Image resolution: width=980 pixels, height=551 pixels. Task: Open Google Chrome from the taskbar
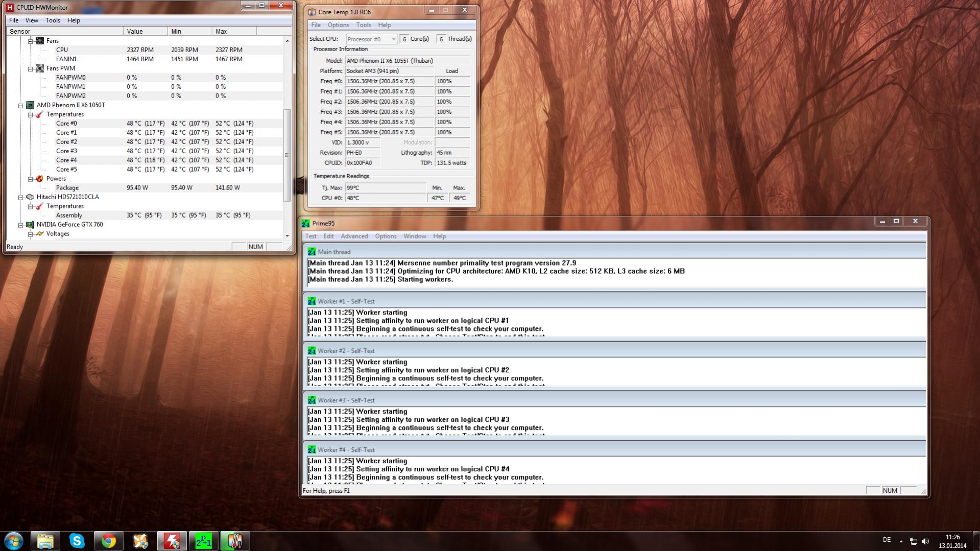pos(108,541)
